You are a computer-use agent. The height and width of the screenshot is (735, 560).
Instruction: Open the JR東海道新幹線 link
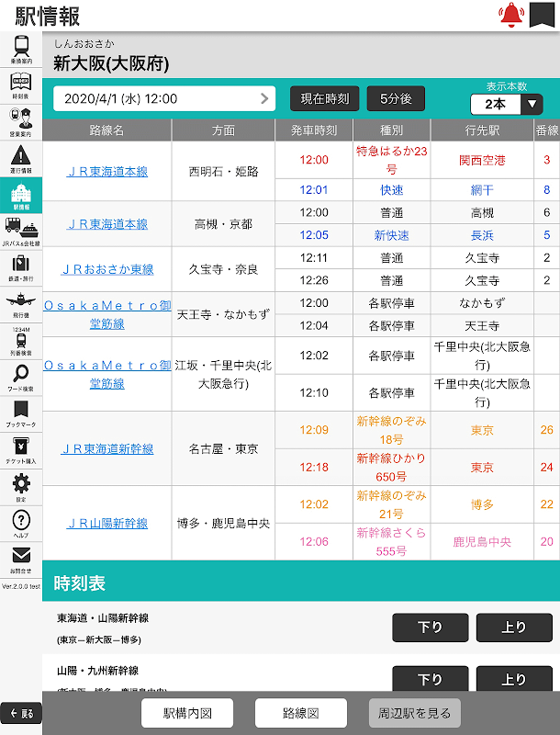[x=107, y=449]
